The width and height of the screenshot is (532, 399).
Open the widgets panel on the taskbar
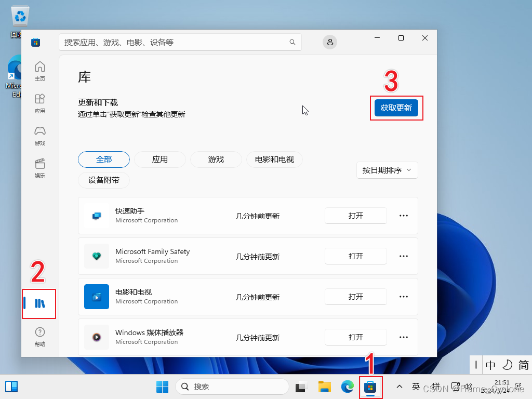coord(11,387)
